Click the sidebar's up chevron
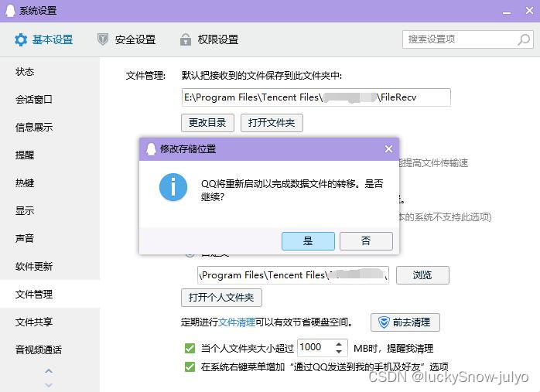This screenshot has width=540, height=392. [x=49, y=371]
